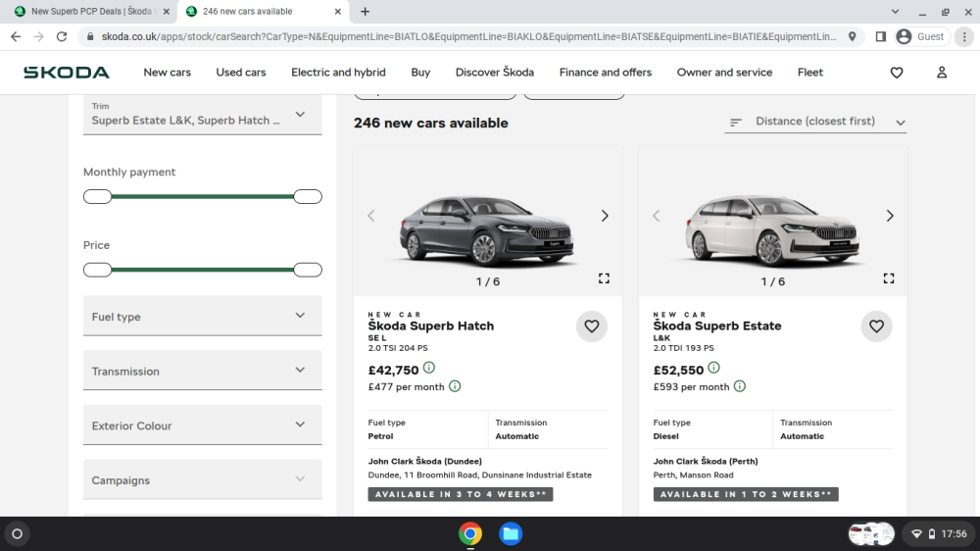Viewport: 980px width, 551px height.
Task: Open the favourites heart in header
Action: [897, 73]
